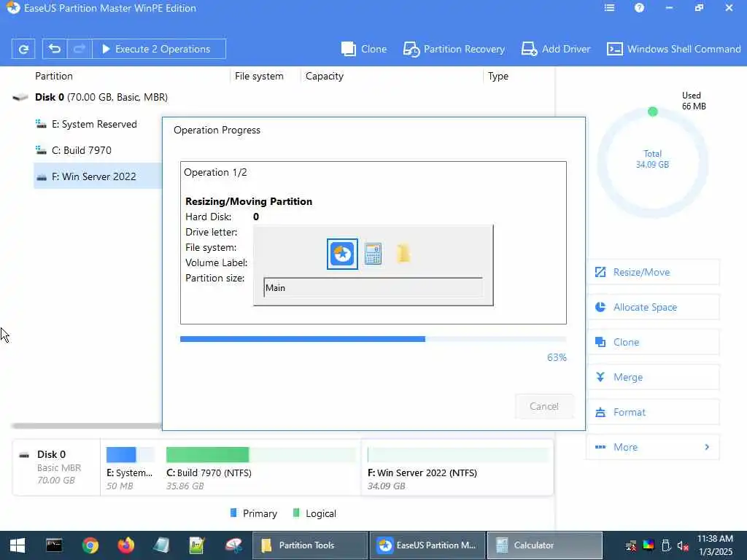Open the green notepad taskbar icon
The height and width of the screenshot is (560, 747).
pyautogui.click(x=197, y=545)
